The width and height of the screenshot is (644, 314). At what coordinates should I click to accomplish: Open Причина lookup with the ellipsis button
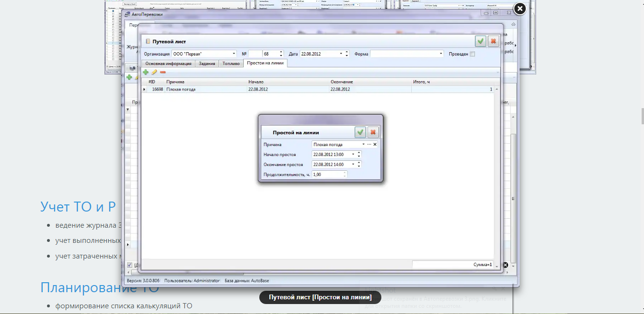369,144
